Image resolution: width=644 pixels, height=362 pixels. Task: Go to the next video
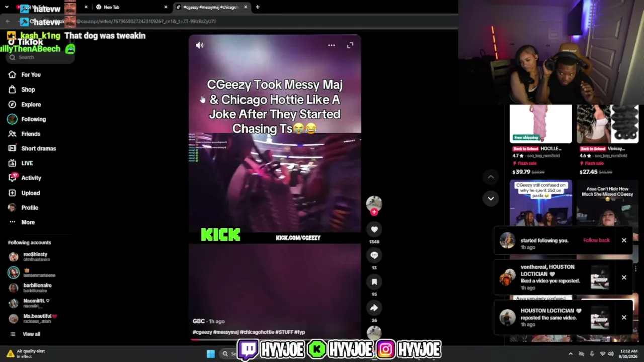point(491,198)
